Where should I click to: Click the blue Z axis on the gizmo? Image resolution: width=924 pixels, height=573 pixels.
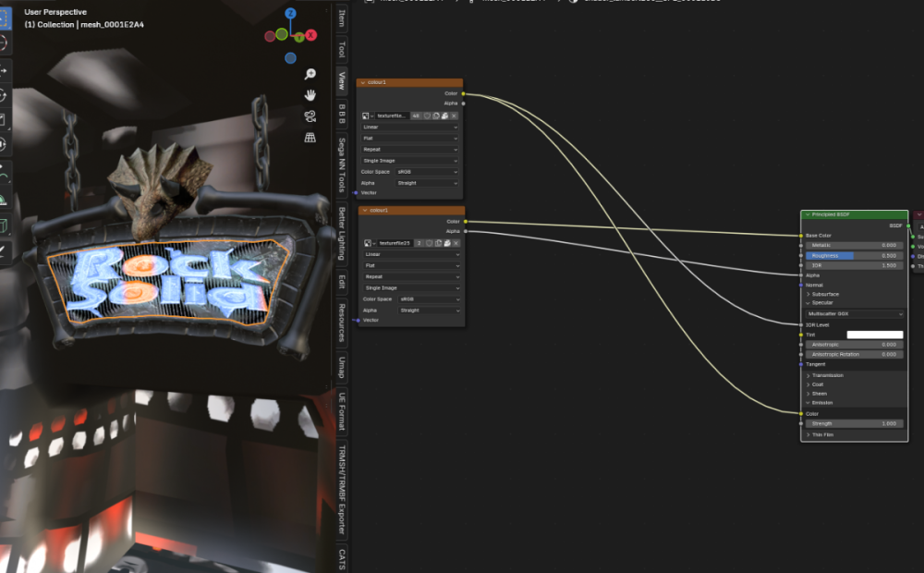(290, 13)
